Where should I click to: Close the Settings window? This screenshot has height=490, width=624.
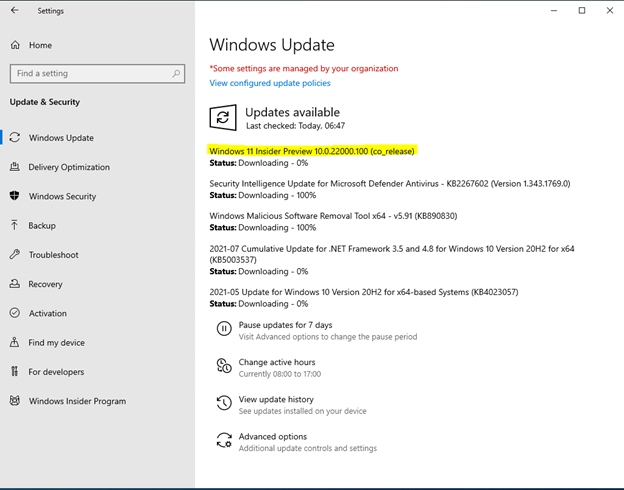click(x=610, y=11)
